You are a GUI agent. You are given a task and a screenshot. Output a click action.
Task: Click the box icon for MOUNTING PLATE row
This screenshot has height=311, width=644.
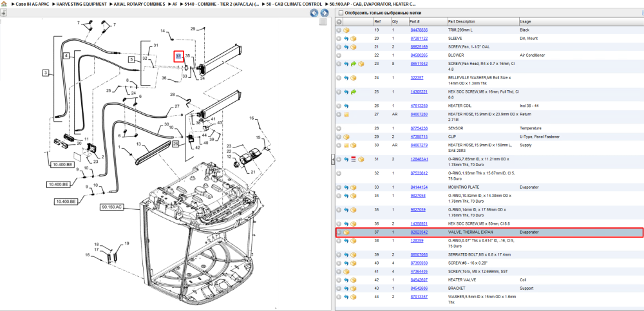(x=354, y=187)
